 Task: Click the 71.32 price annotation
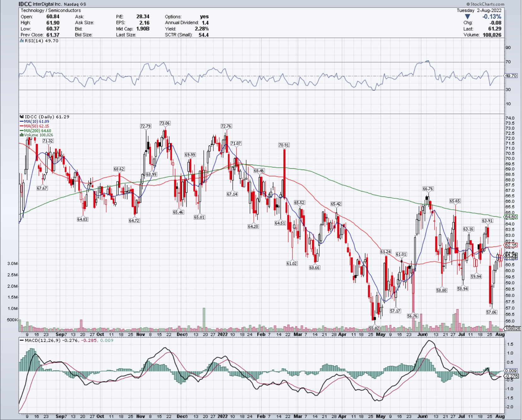point(48,141)
